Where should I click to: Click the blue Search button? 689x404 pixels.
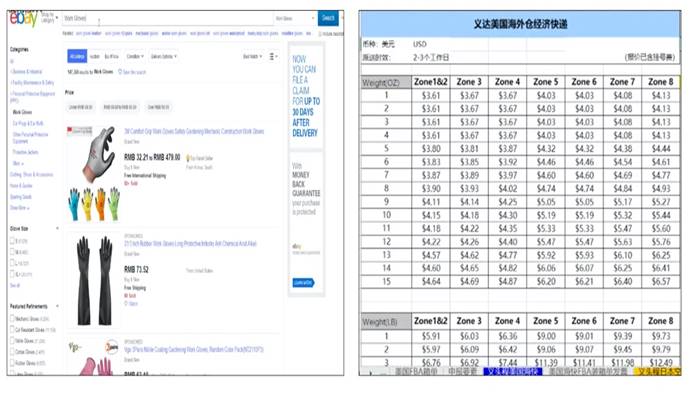328,18
